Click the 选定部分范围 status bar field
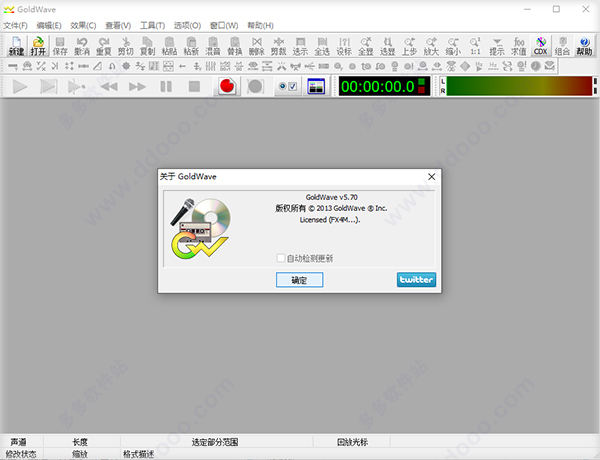The image size is (600, 460). 217,442
